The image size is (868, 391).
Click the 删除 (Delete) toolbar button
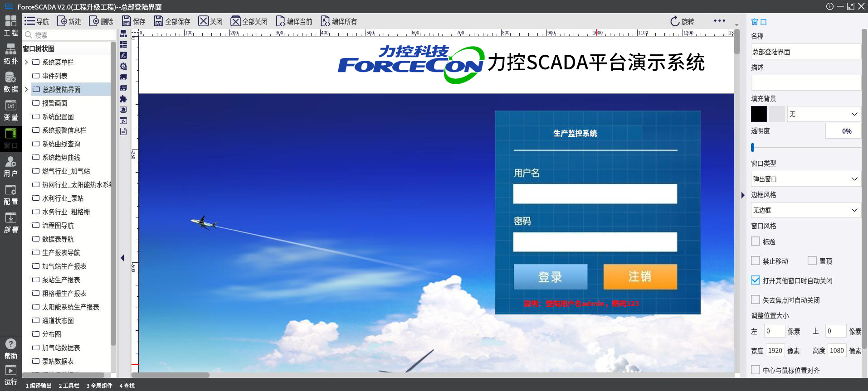tap(101, 21)
